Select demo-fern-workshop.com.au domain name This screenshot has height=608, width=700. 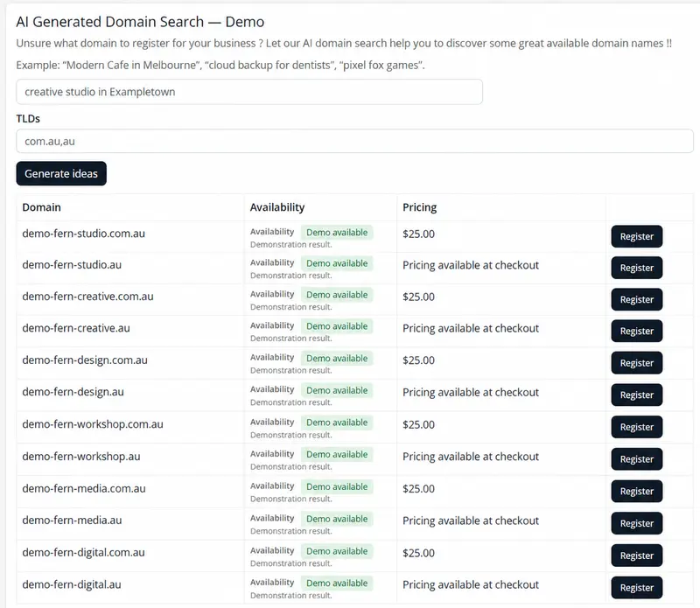[93, 424]
